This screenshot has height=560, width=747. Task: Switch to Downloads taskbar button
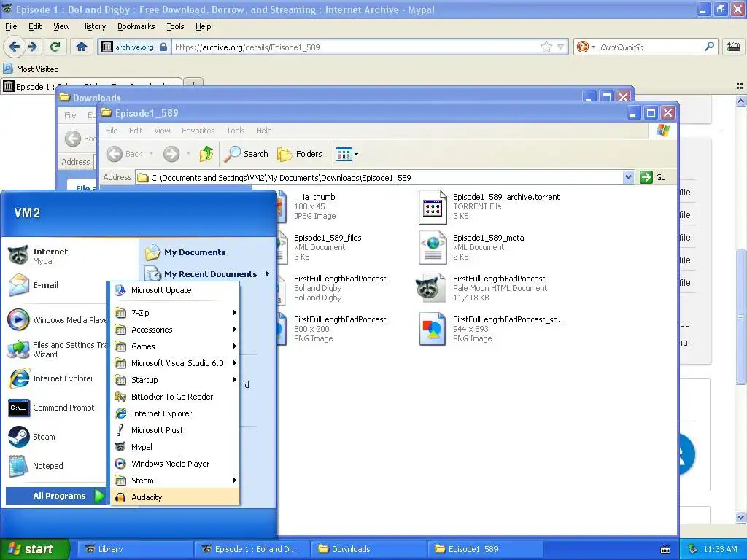tap(368, 549)
